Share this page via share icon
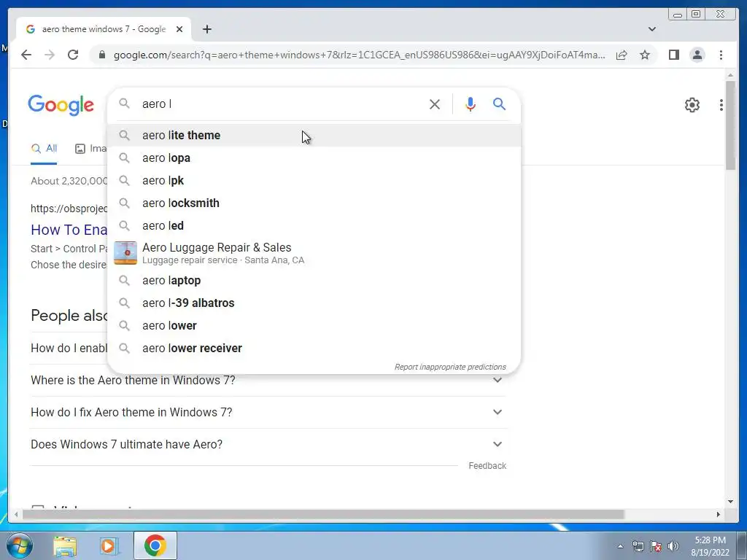This screenshot has height=560, width=747. click(622, 55)
